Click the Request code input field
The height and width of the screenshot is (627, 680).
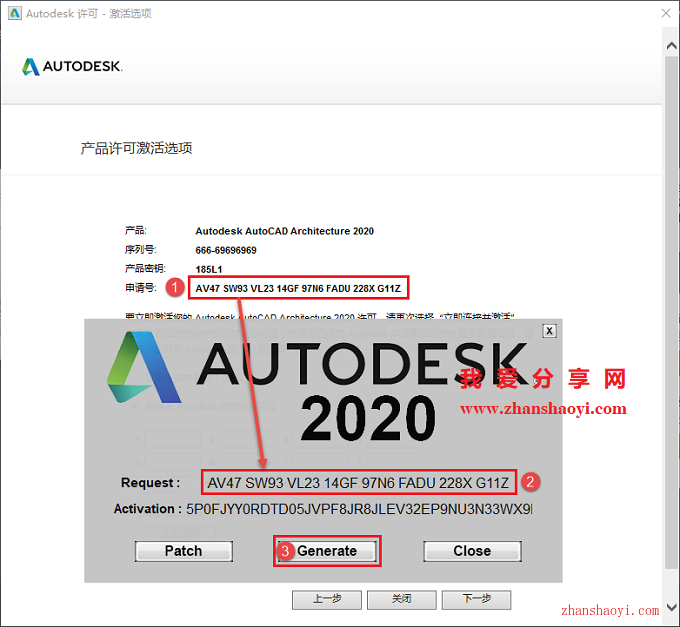[x=359, y=483]
